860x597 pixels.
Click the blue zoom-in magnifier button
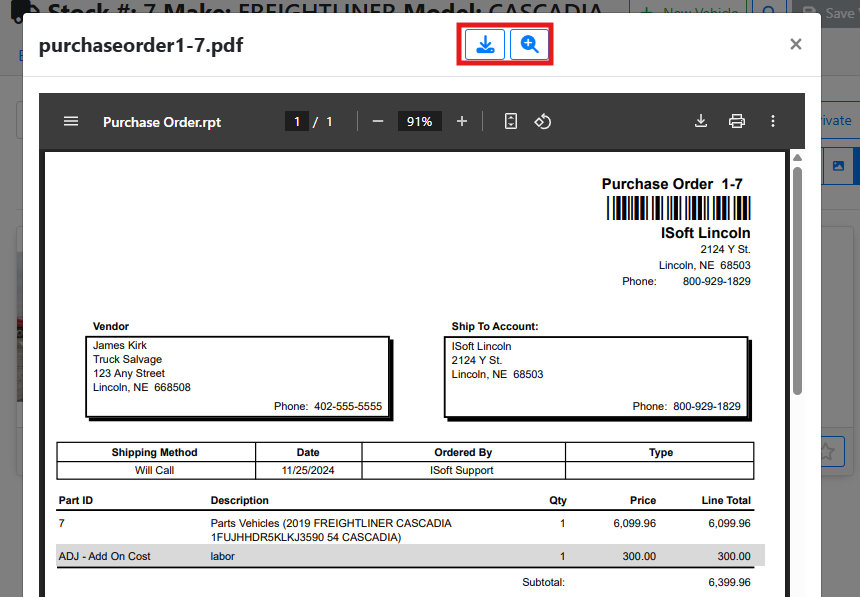click(x=530, y=45)
